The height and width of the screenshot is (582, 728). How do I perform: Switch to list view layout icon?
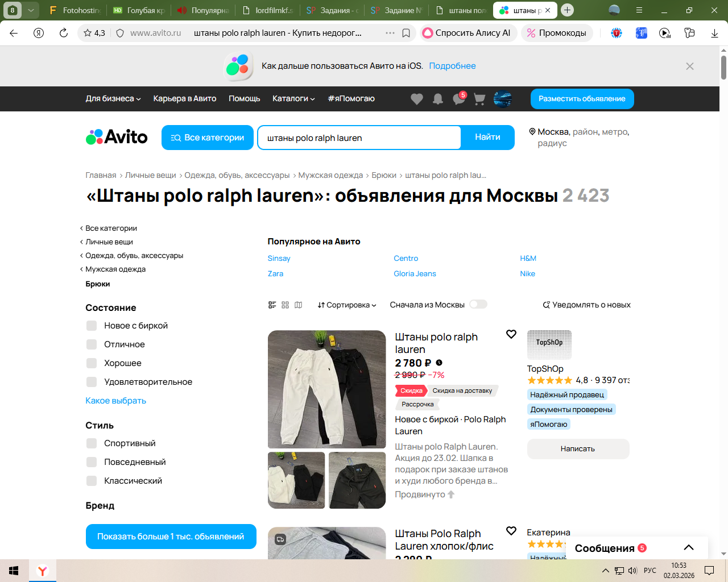(272, 305)
